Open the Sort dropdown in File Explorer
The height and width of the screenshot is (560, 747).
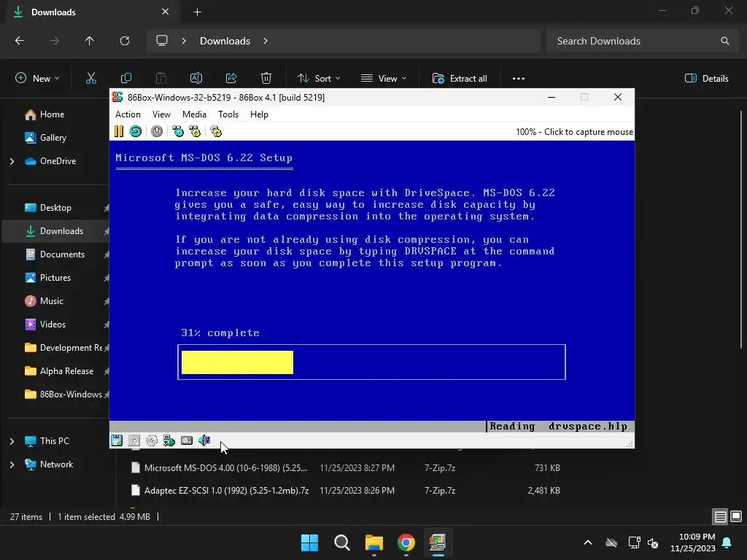(x=319, y=79)
